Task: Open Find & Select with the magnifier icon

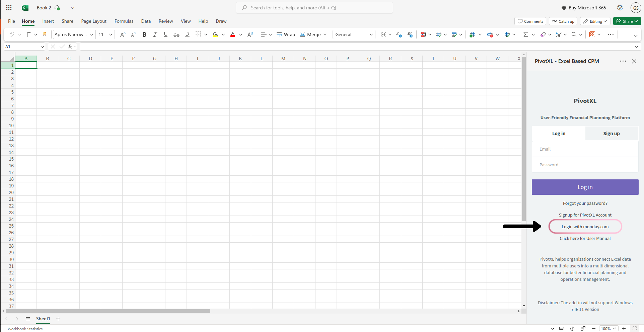Action: (575, 34)
